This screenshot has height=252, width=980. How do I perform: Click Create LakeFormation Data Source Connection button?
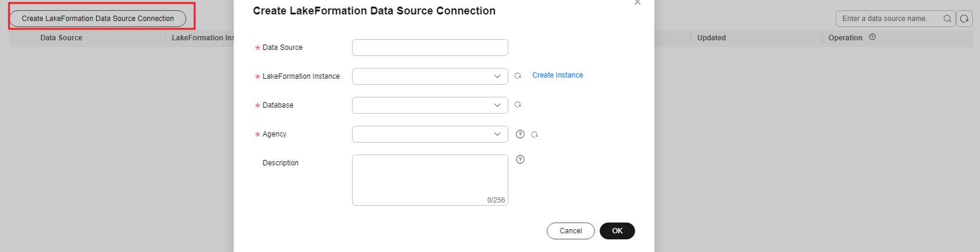click(97, 19)
